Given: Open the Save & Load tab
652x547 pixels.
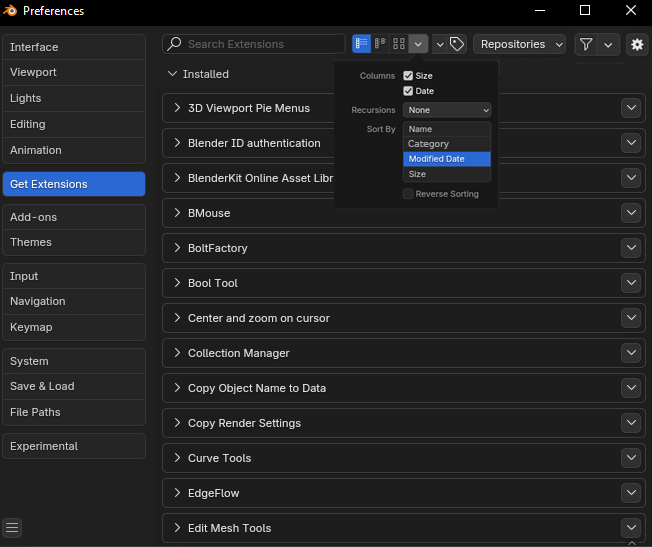Looking at the screenshot, I should pyautogui.click(x=74, y=386).
